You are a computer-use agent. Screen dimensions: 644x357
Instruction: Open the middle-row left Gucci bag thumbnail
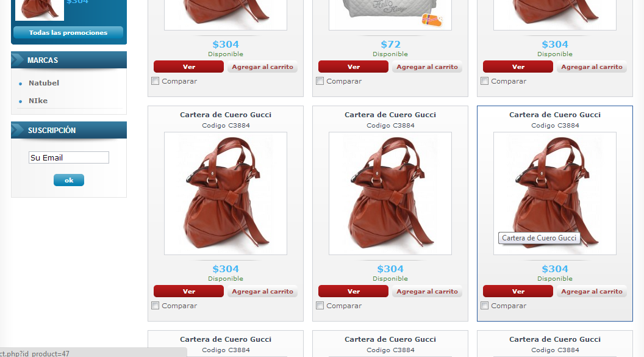[x=226, y=193]
